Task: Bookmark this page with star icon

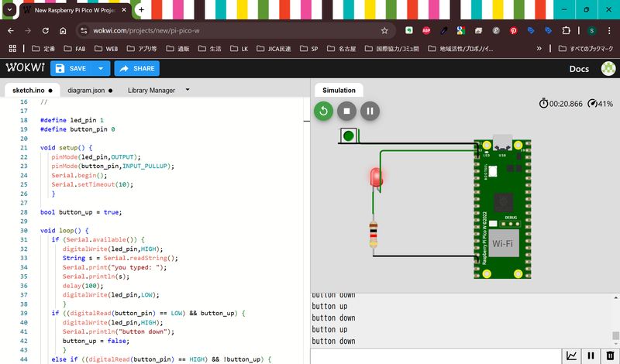Action: pos(384,30)
